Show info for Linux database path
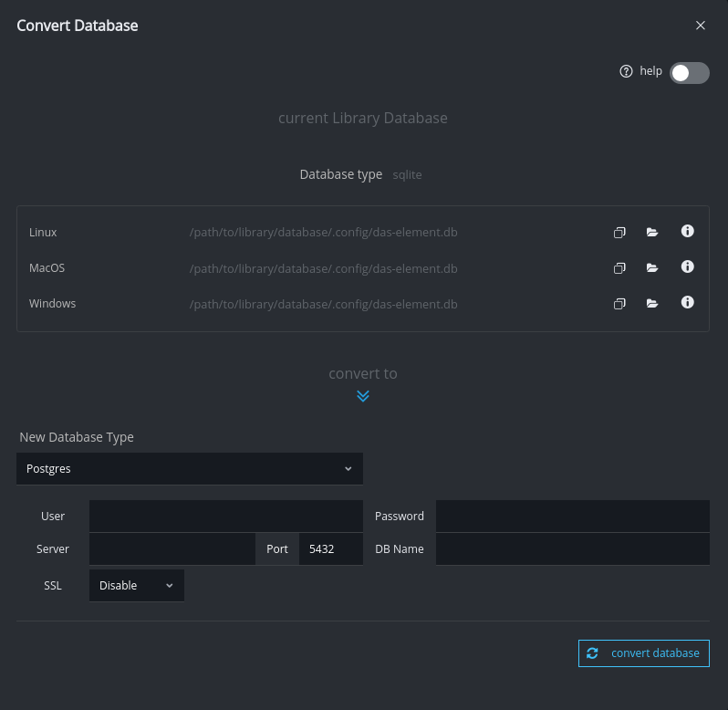Screen dimensions: 728x710 pos(688,232)
